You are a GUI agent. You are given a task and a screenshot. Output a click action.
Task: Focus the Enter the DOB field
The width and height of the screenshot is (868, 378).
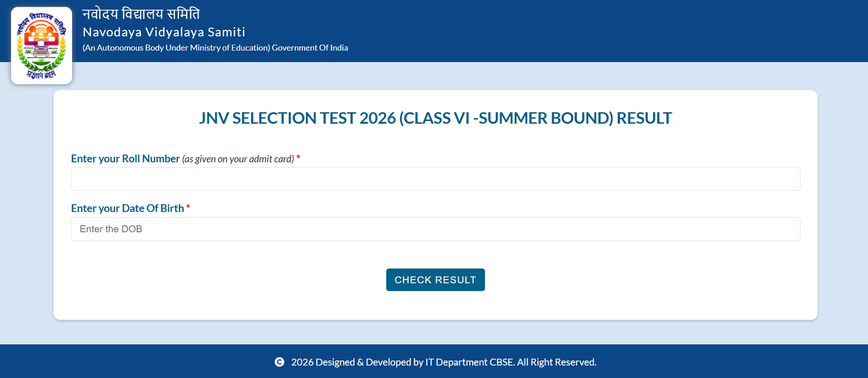point(435,229)
